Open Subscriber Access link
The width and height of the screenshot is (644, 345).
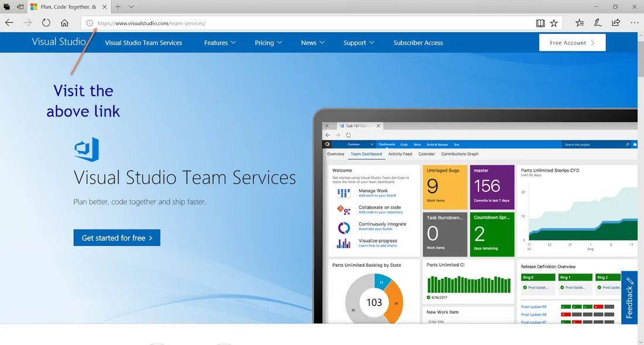point(418,43)
